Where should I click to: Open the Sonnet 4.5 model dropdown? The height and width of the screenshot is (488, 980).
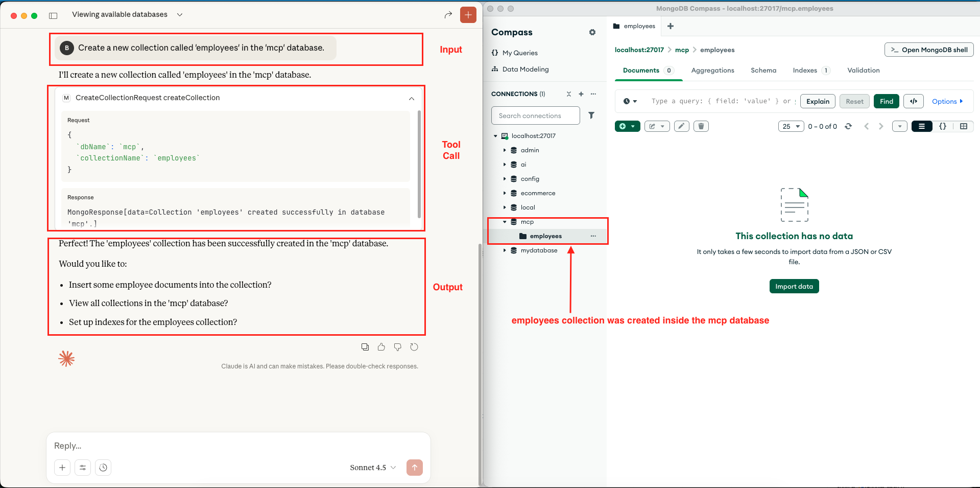point(373,468)
